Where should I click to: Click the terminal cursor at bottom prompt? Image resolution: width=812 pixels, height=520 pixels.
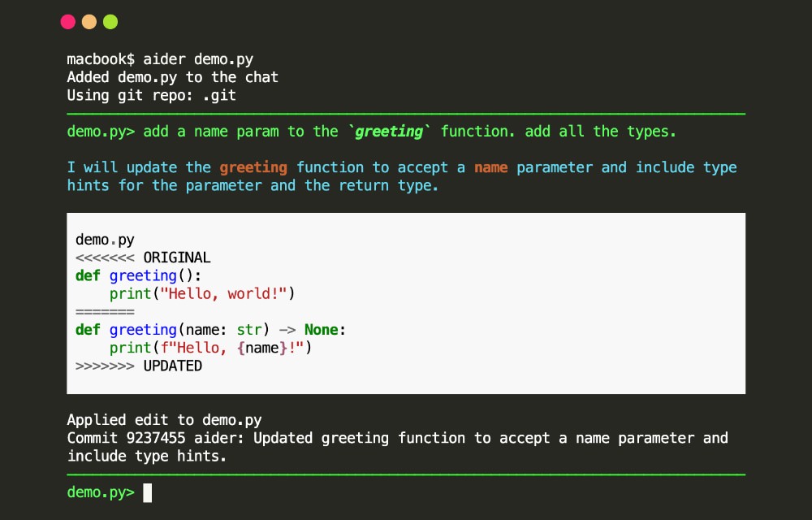[148, 492]
